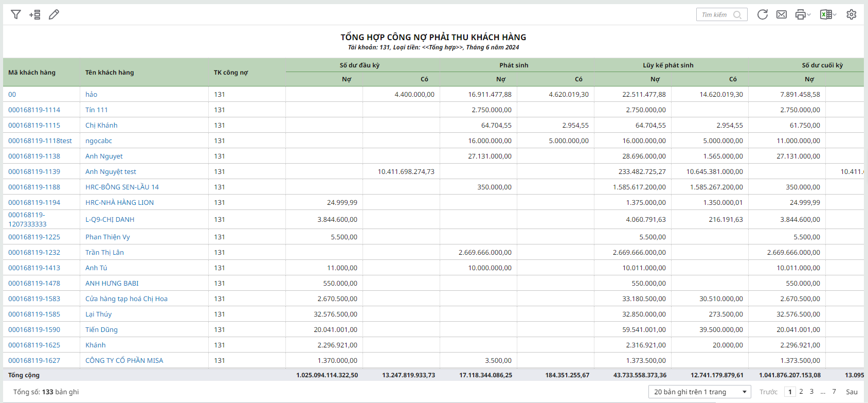
Task: Open customer Anh Tú
Action: pos(96,268)
